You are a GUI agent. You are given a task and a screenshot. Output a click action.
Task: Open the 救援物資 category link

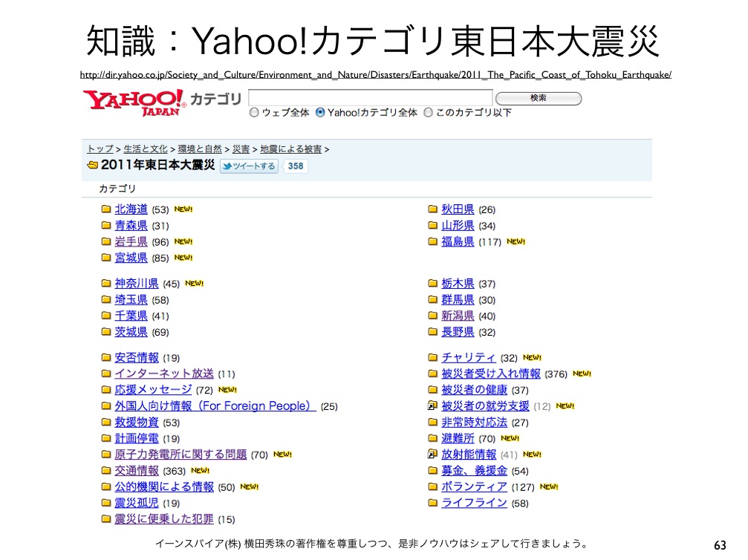[137, 422]
